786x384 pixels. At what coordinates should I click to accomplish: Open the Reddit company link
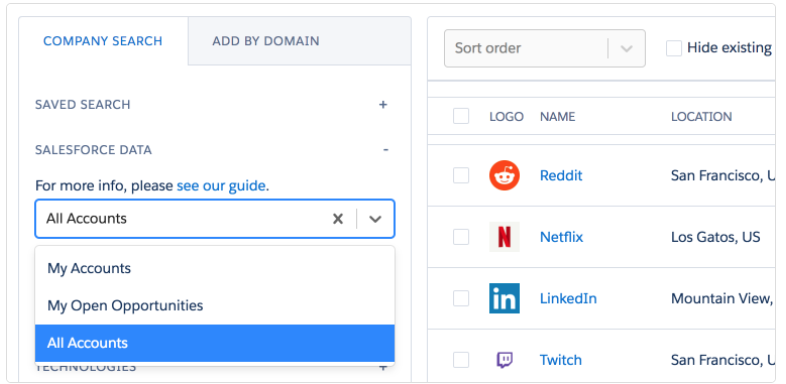point(561,175)
